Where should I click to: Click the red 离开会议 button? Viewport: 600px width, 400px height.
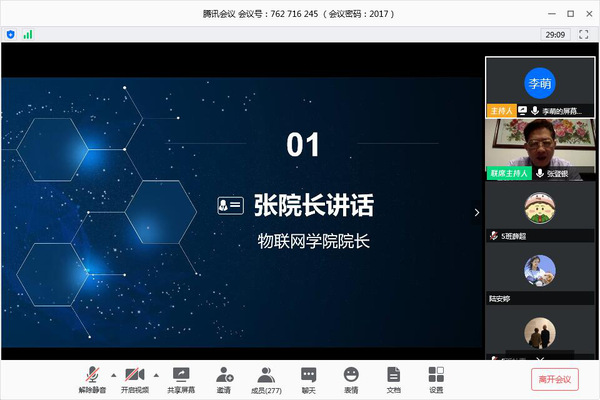click(x=554, y=379)
